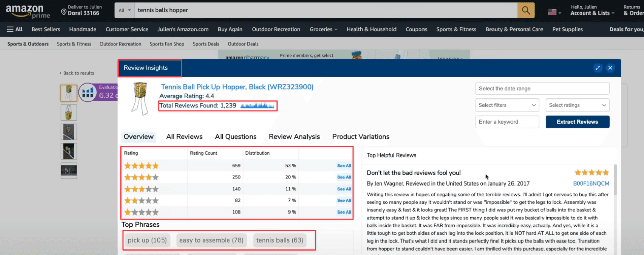644x255 pixels.
Task: Open Handmade in nav bar
Action: pyautogui.click(x=83, y=29)
